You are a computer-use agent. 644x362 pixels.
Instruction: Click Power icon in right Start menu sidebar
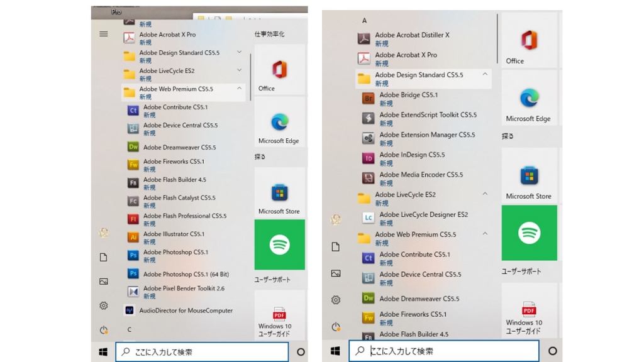point(336,327)
